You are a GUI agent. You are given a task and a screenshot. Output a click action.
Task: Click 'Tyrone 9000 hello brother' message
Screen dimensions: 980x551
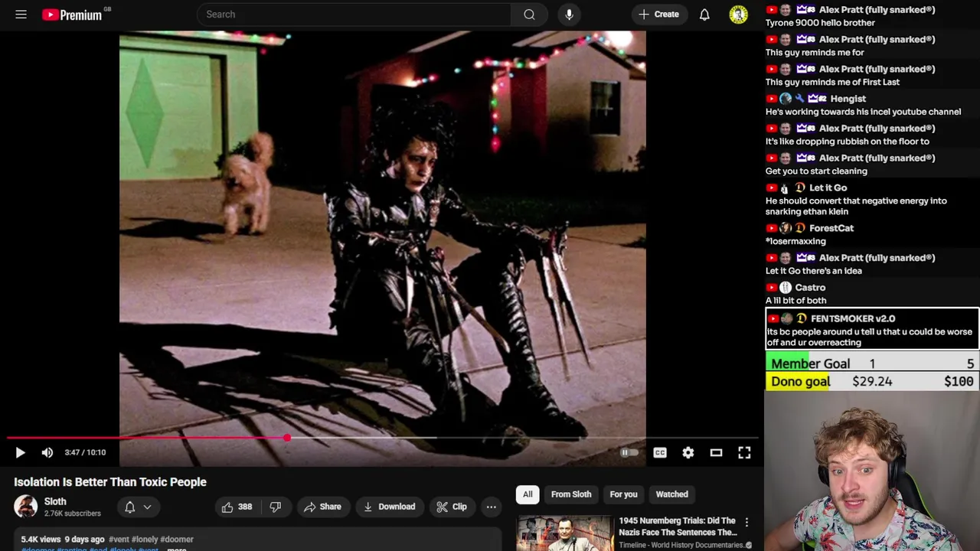click(820, 23)
